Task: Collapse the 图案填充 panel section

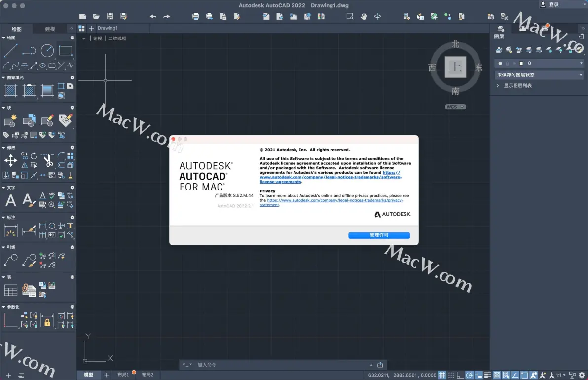Action: (3, 77)
